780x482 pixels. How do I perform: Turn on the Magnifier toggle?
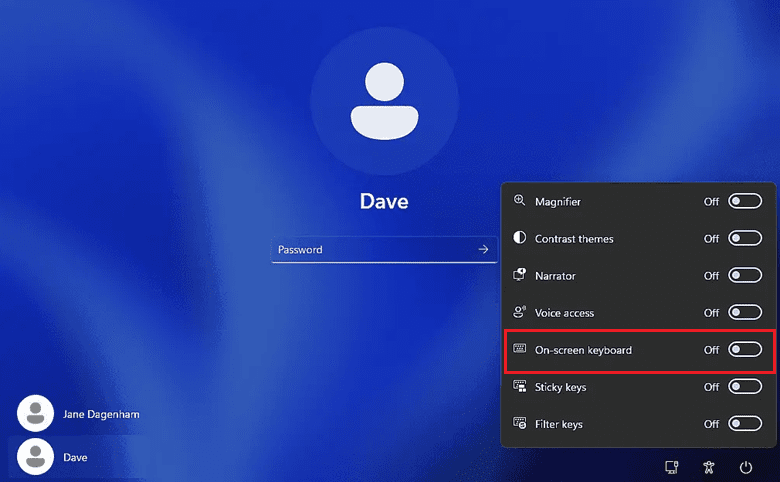click(x=745, y=201)
